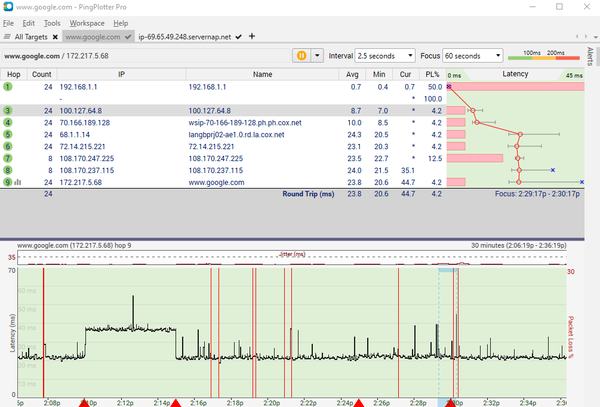Toggle the graph bars icon next to hop 9
The width and height of the screenshot is (600, 407).
pos(18,182)
